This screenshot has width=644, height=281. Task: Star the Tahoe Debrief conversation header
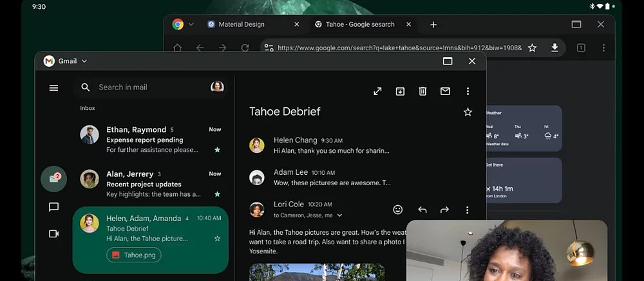468,112
